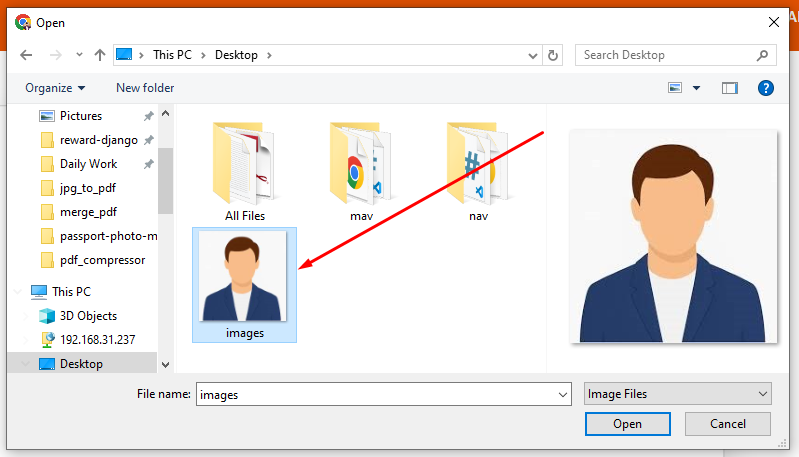Open the passport-photo sidebar folder

coord(98,236)
